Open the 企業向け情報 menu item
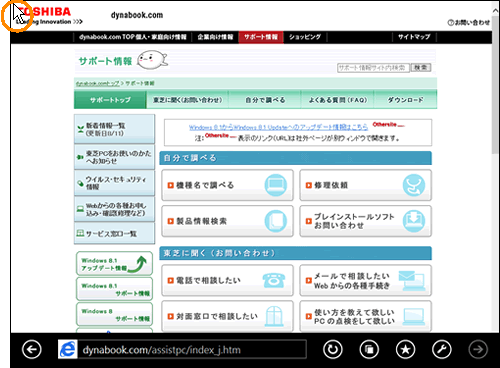 coord(215,37)
